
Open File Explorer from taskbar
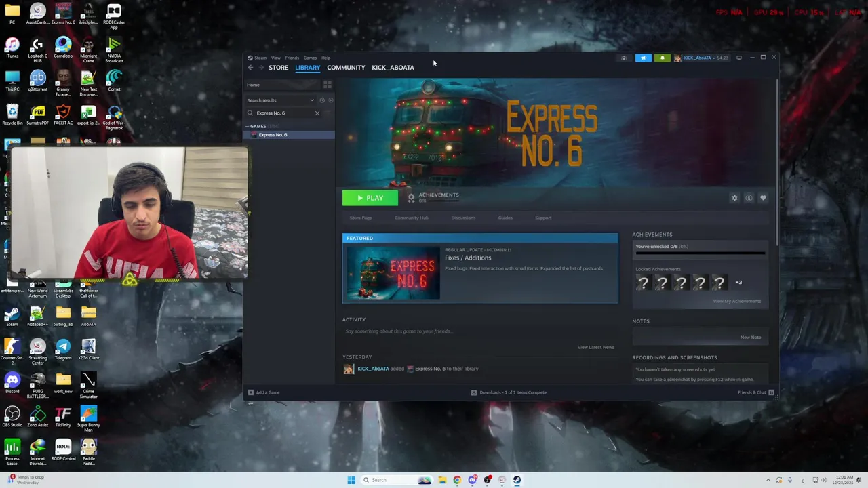[442, 480]
